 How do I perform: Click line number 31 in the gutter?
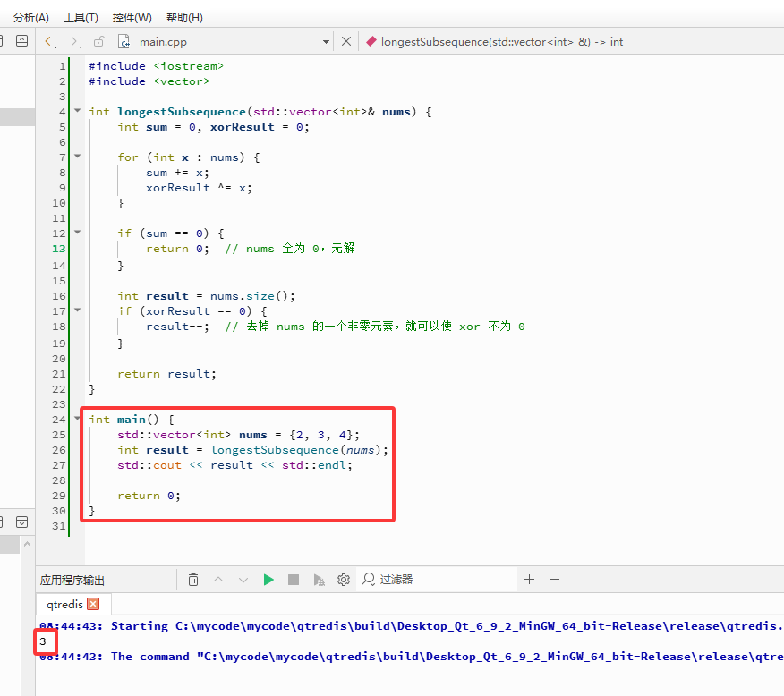(58, 526)
